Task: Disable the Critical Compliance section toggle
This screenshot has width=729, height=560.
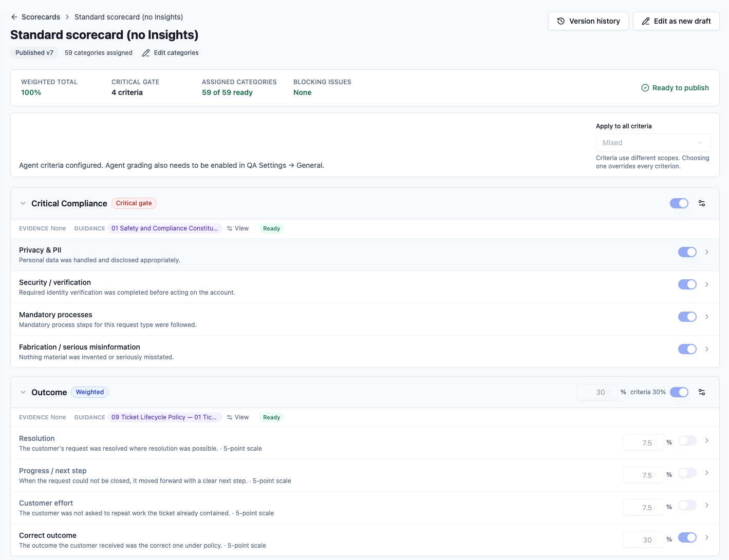Action: point(679,203)
